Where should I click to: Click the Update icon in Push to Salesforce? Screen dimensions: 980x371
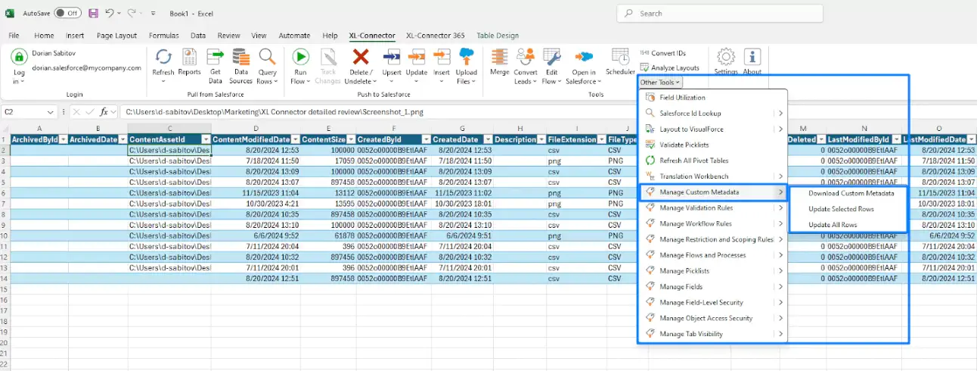417,57
